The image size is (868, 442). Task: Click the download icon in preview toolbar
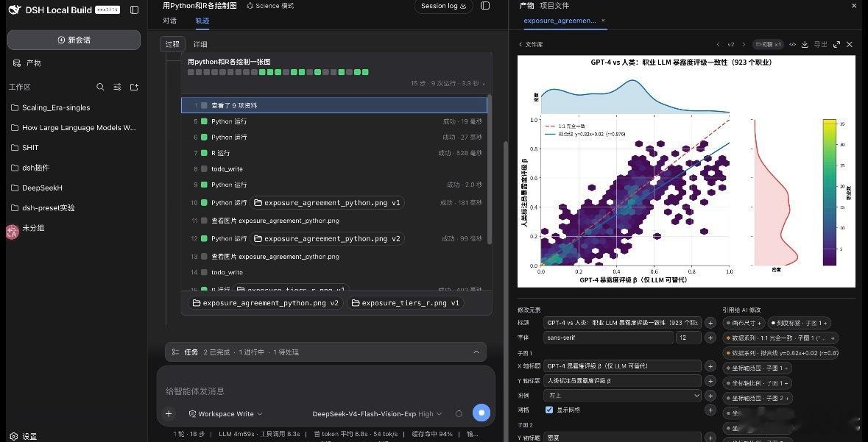805,44
